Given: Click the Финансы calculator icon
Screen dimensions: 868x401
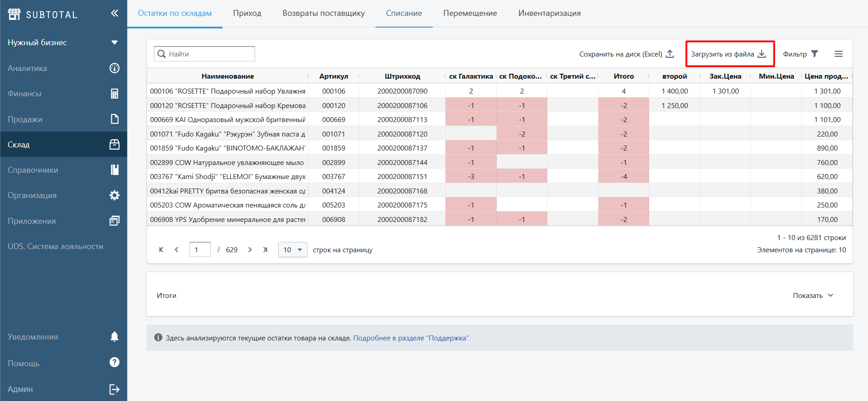Looking at the screenshot, I should [x=114, y=94].
